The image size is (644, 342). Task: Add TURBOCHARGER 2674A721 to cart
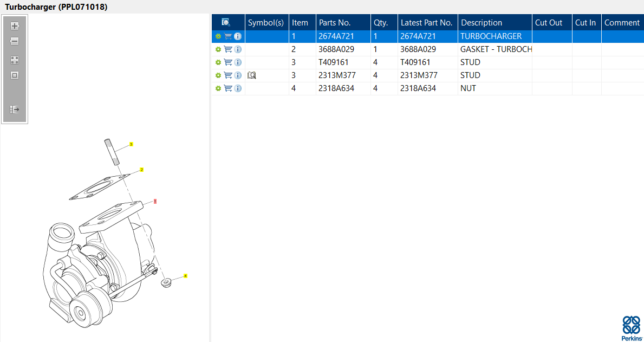coord(229,36)
